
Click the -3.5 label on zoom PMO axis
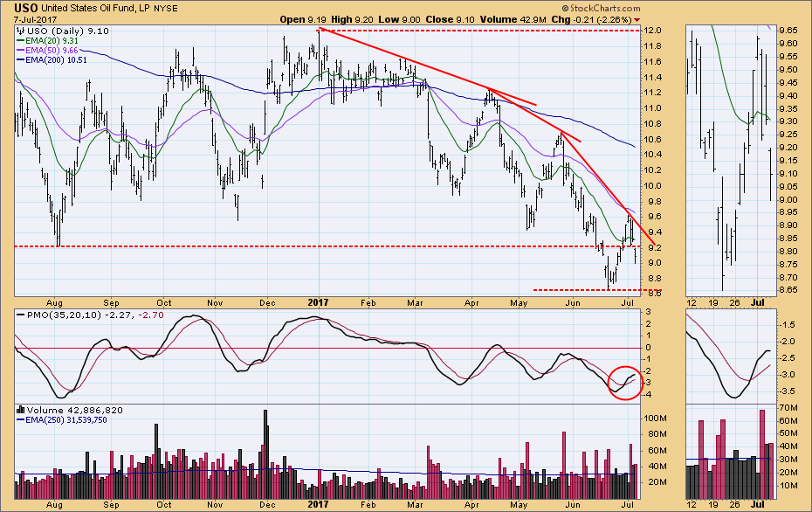[788, 391]
